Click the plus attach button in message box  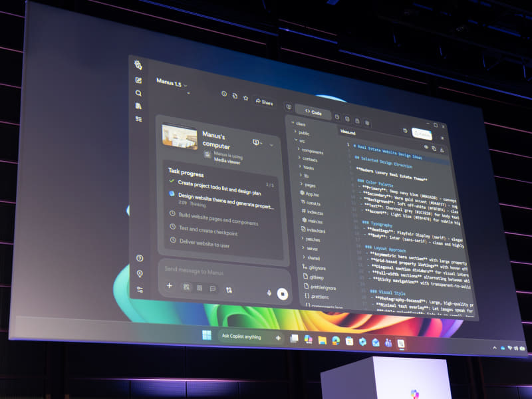pos(170,286)
